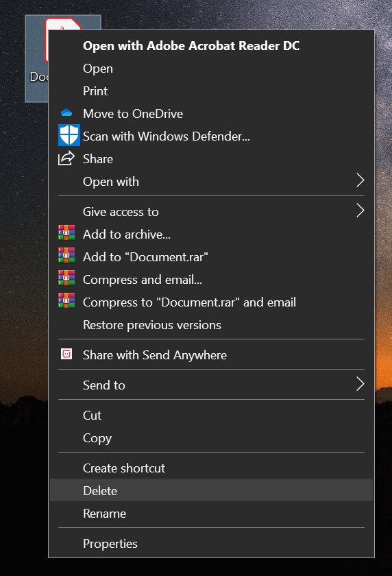Select the Document PDF desktop icon

click(37, 59)
